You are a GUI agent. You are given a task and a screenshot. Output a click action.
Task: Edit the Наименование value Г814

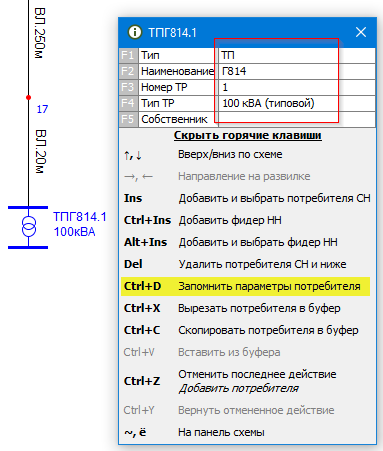pyautogui.click(x=297, y=71)
